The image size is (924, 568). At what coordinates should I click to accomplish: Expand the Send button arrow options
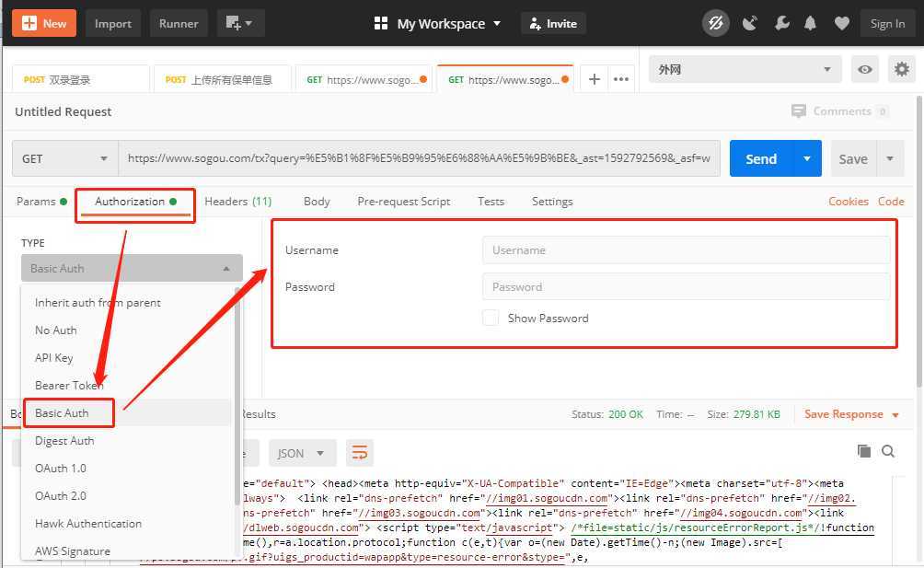(x=807, y=158)
